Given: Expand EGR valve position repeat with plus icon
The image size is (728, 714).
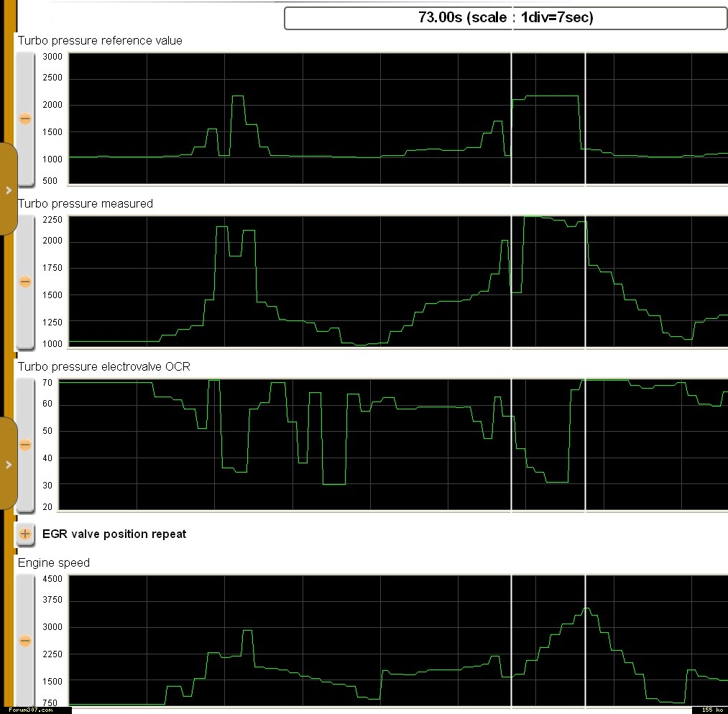Looking at the screenshot, I should coord(25,534).
